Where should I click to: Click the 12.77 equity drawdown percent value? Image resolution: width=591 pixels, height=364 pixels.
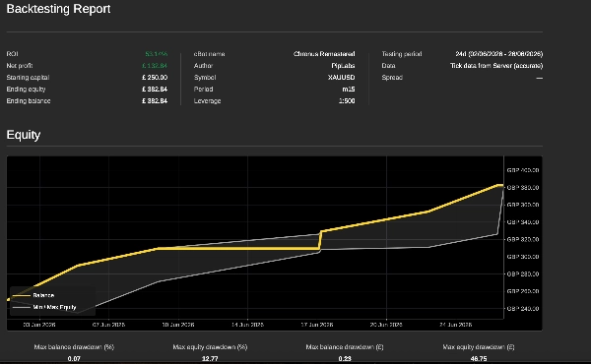(211, 359)
